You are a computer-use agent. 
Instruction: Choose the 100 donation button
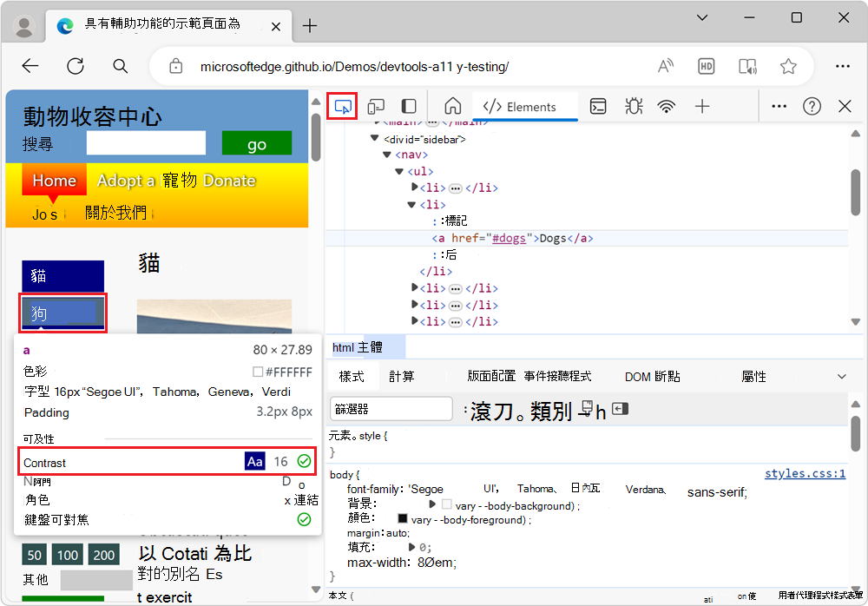point(68,555)
